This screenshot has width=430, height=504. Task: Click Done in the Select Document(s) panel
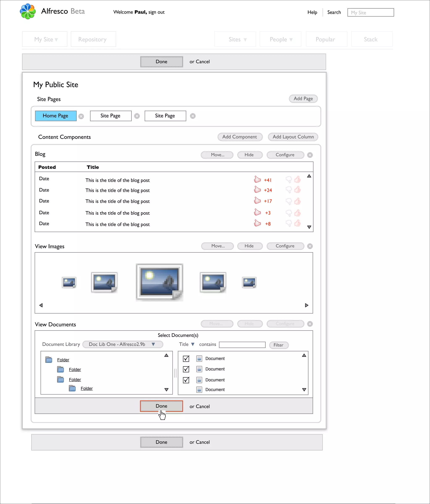161,406
